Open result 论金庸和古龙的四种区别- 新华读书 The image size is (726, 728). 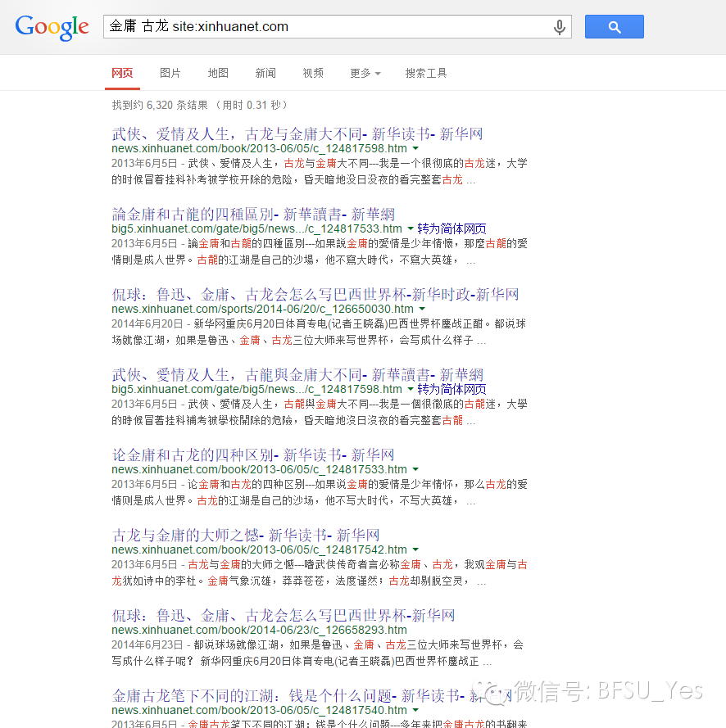coord(253,455)
